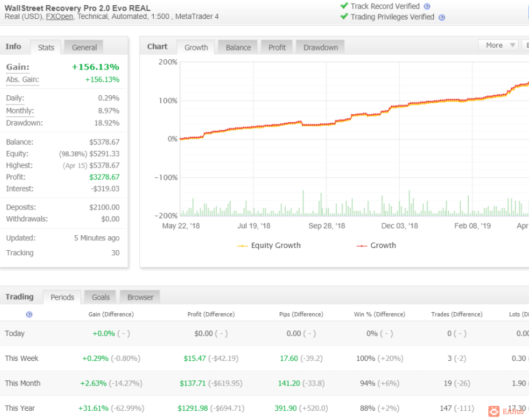Toggle Growth series in chart legend
529x420 pixels.
tap(376, 246)
